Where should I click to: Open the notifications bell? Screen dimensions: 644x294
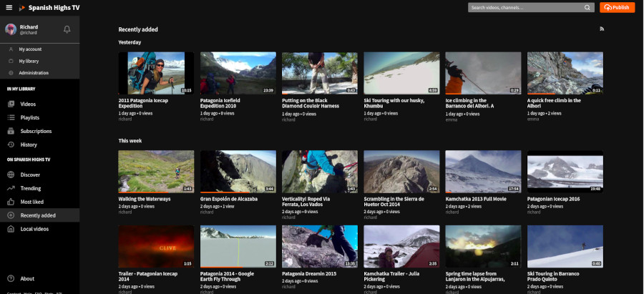tap(67, 29)
